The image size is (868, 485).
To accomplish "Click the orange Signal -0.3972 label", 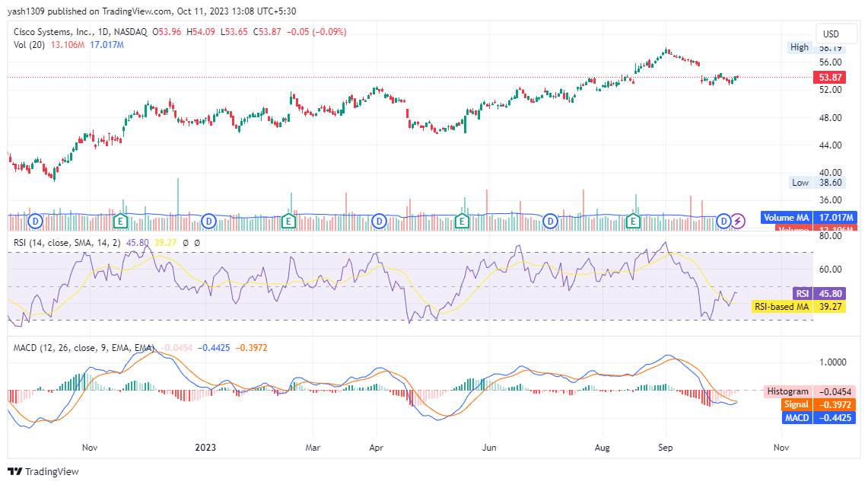I will (x=819, y=404).
